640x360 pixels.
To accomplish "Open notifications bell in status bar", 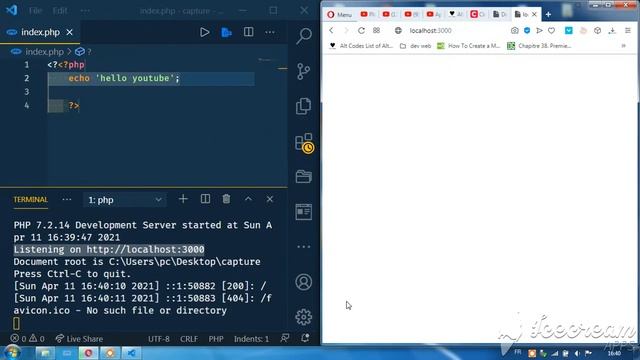I will point(305,338).
